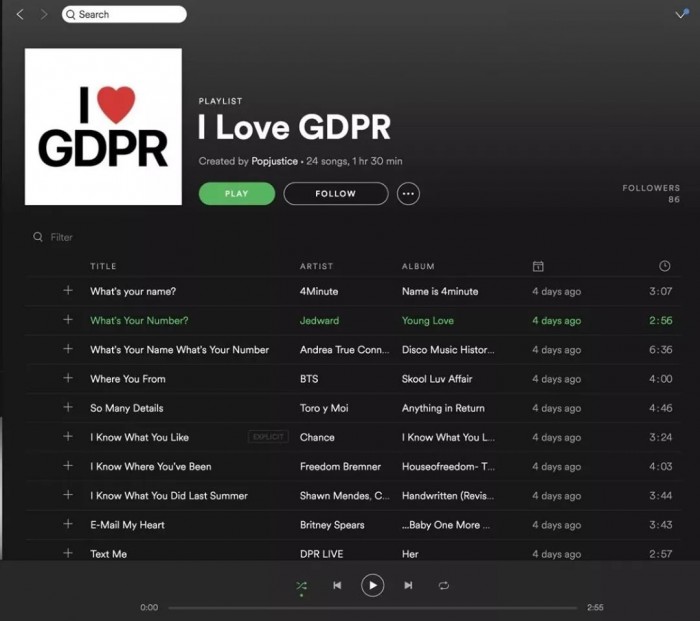This screenshot has width=700, height=621.
Task: Open artist Freedom Bremner
Action: coord(340,467)
